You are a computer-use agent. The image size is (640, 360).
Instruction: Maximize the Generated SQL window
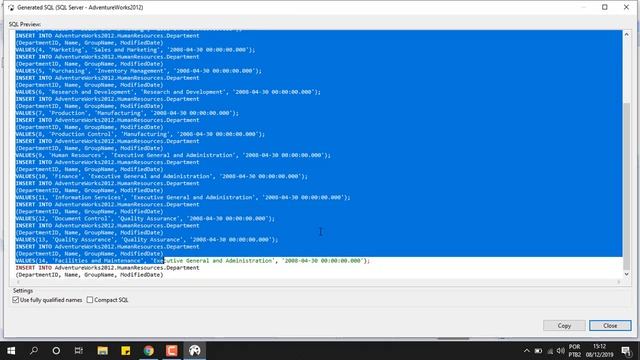coord(604,7)
